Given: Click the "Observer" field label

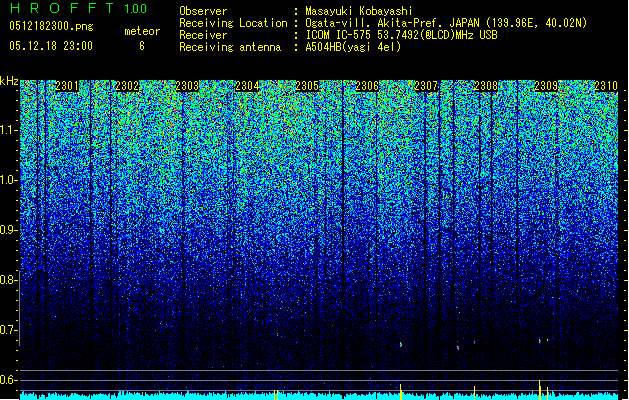Looking at the screenshot, I should coord(203,11).
